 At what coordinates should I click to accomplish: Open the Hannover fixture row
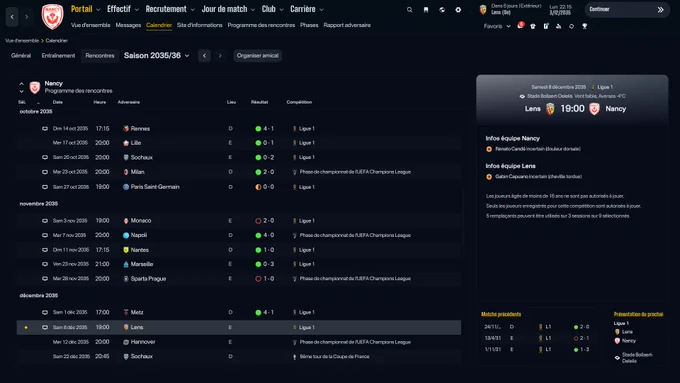tap(239, 342)
